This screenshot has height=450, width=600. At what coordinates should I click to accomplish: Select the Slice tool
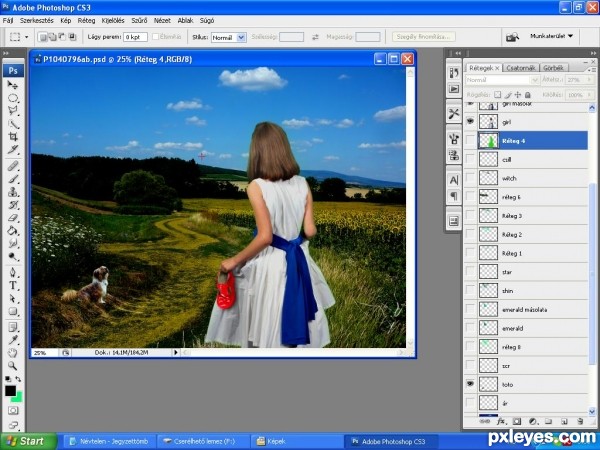[13, 150]
